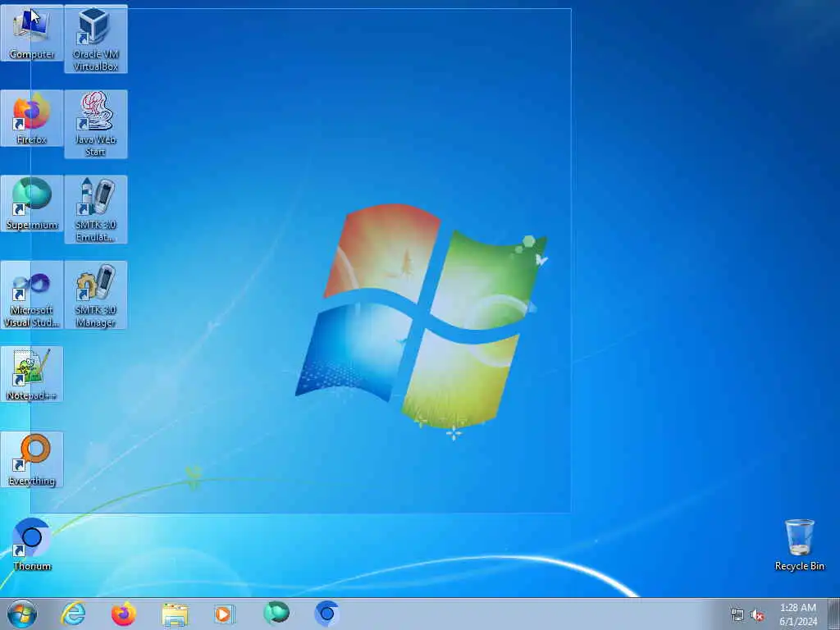
Task: Open the Windows Start menu
Action: (x=22, y=614)
